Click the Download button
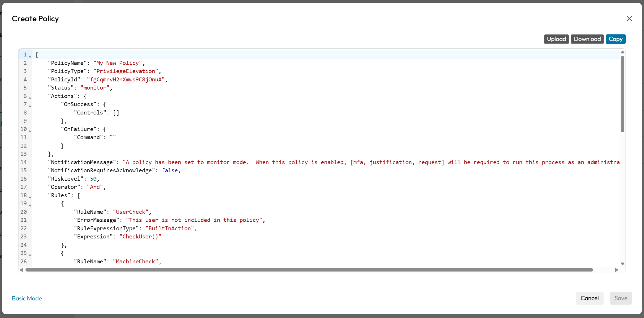644x318 pixels. [587, 39]
